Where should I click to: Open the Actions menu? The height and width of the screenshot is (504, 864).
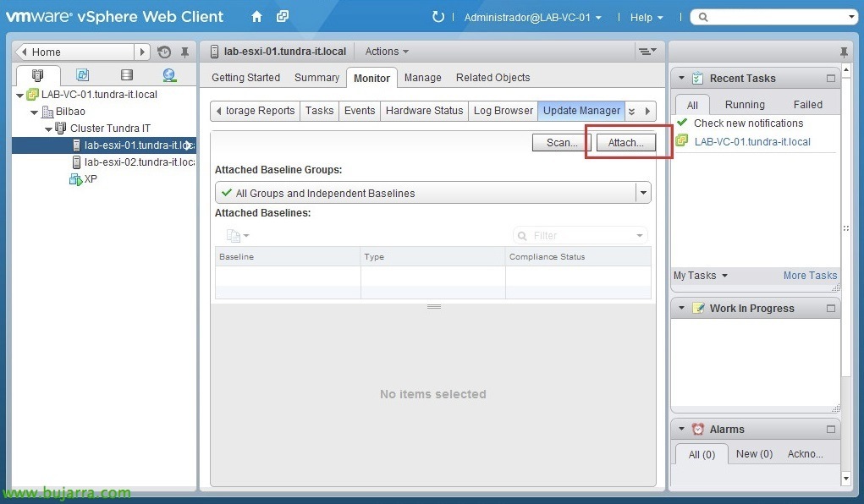click(x=386, y=51)
